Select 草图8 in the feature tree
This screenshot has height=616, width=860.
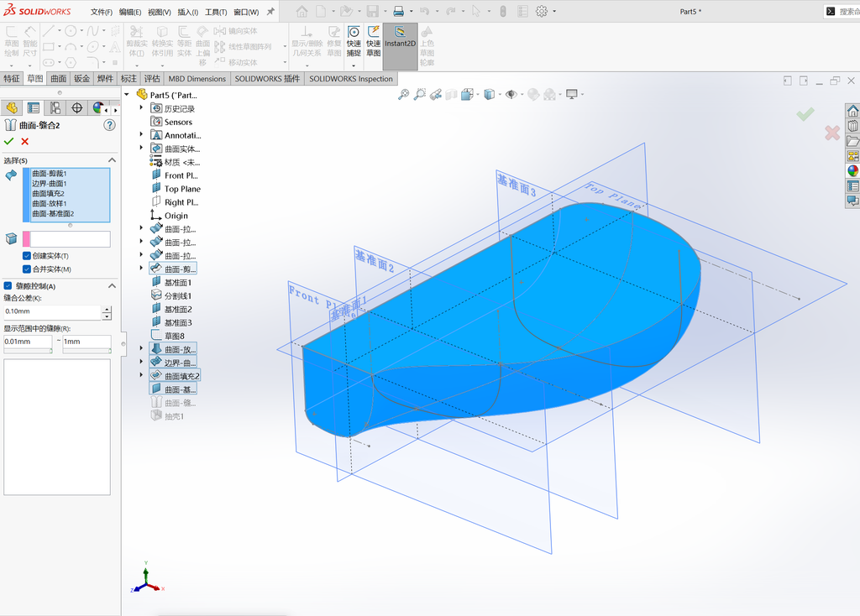coord(175,336)
